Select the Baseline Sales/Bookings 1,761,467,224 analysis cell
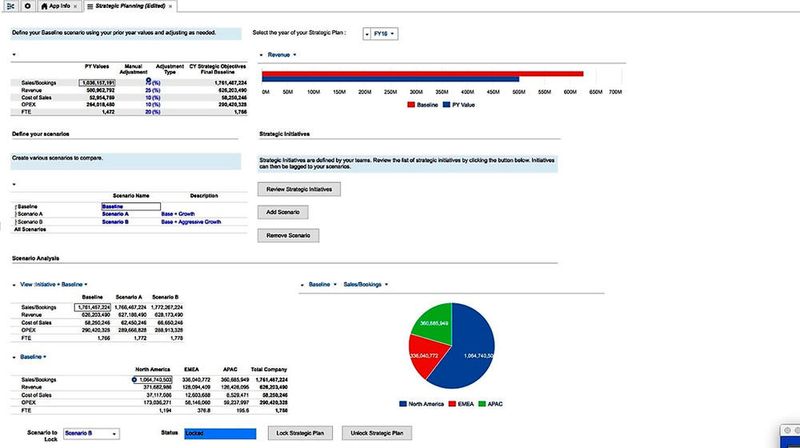This screenshot has height=448, width=800. pos(92,307)
